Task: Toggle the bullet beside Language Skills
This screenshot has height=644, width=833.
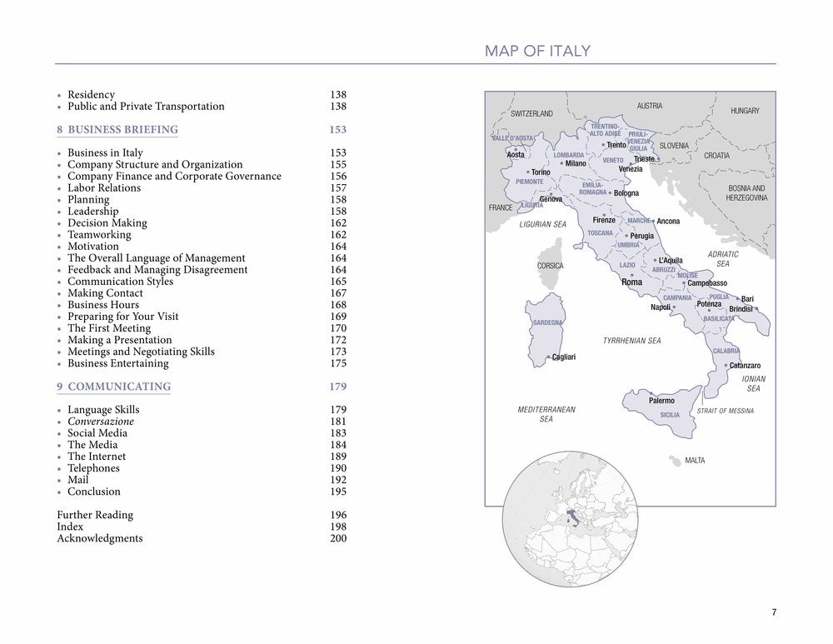Action: (x=58, y=410)
